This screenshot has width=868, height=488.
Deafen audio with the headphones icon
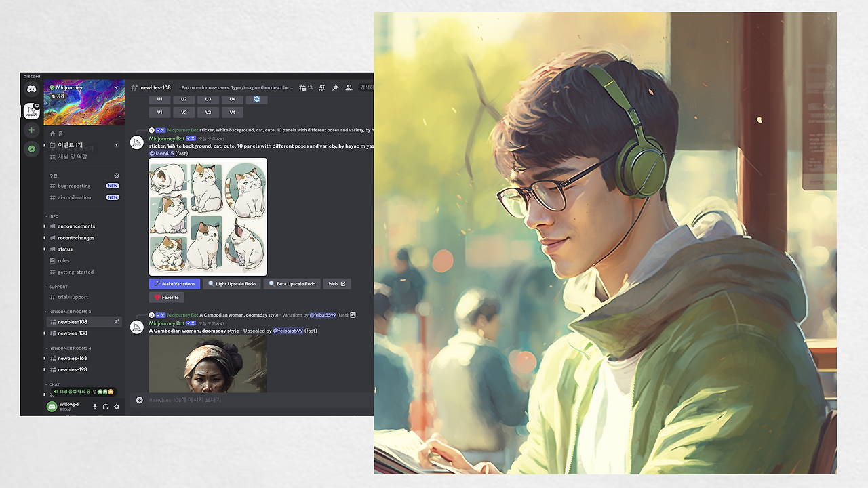click(106, 407)
